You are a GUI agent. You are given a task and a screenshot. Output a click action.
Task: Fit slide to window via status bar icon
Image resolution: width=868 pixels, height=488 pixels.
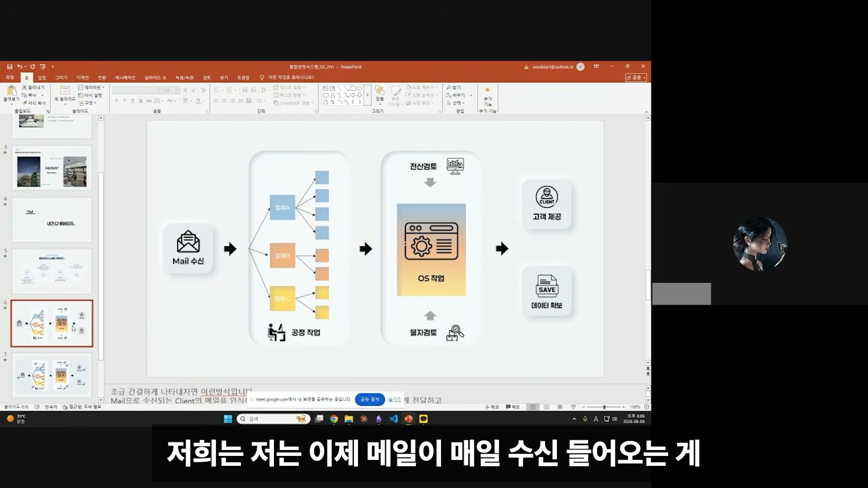(646, 407)
